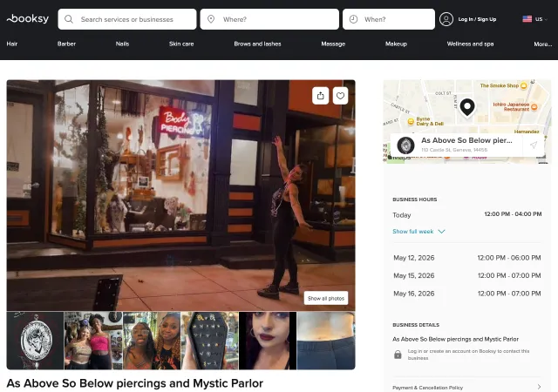Click the user profile avatar icon
The width and height of the screenshot is (558, 392).
click(x=446, y=19)
